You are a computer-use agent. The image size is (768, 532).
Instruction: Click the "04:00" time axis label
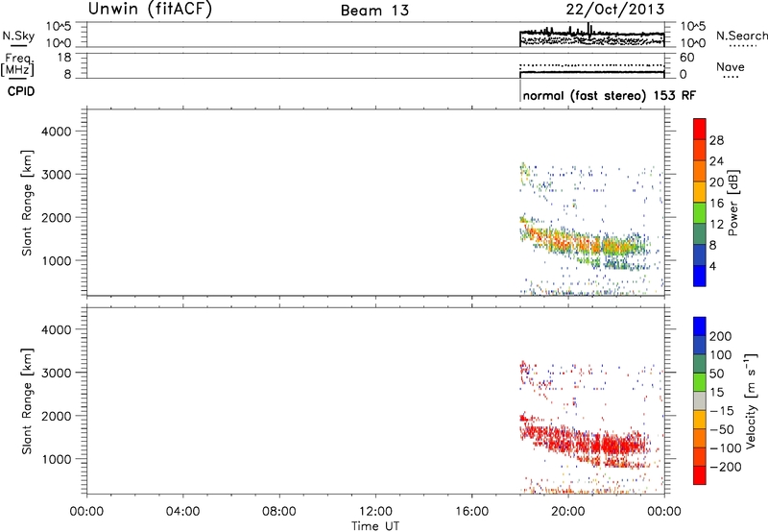182,512
